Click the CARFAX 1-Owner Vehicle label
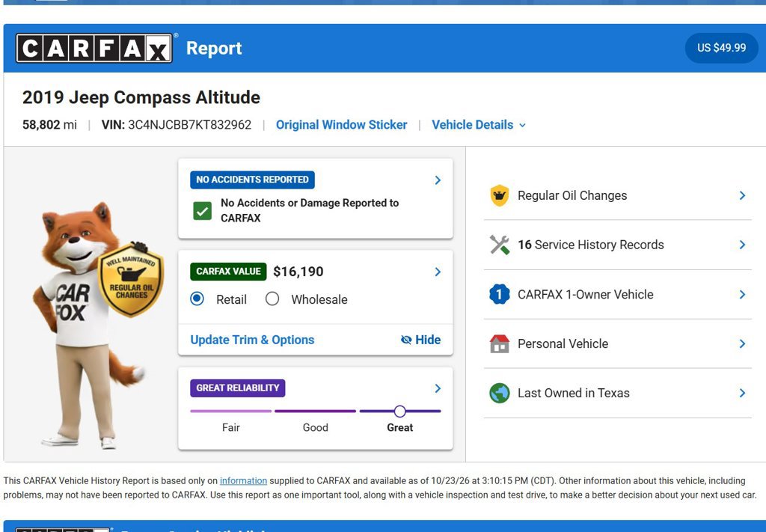This screenshot has width=766, height=532. (585, 295)
